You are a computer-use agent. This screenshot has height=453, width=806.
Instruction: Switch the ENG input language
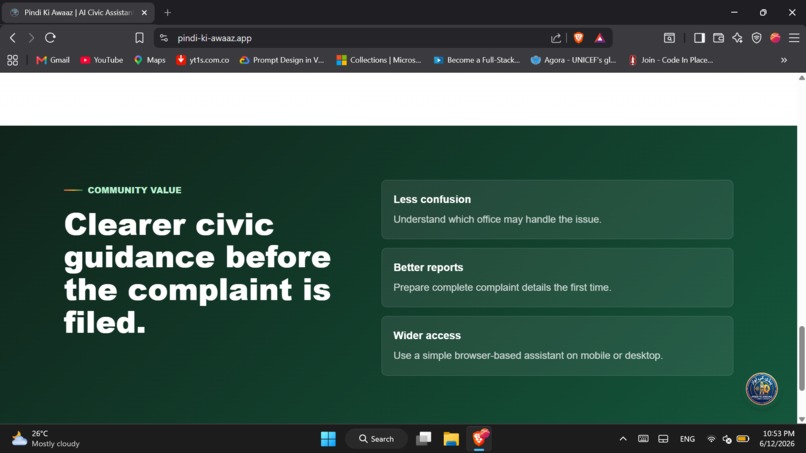(687, 439)
